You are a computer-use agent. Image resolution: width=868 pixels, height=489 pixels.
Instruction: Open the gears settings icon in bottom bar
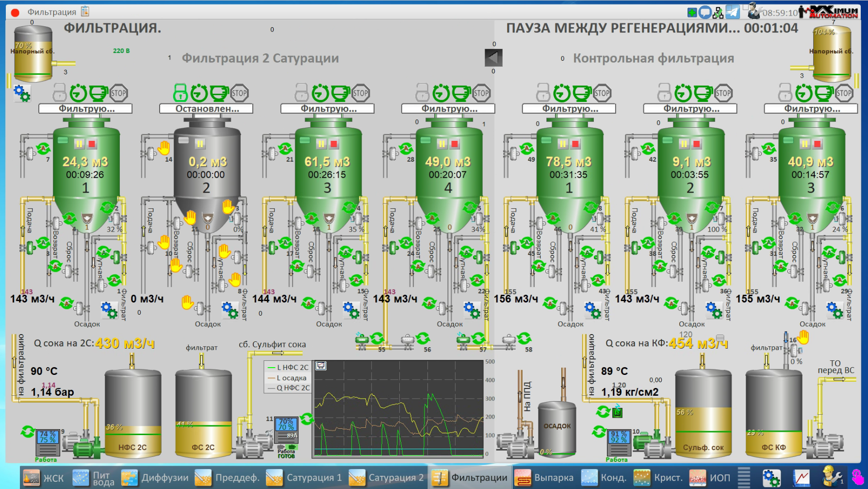pos(771,478)
